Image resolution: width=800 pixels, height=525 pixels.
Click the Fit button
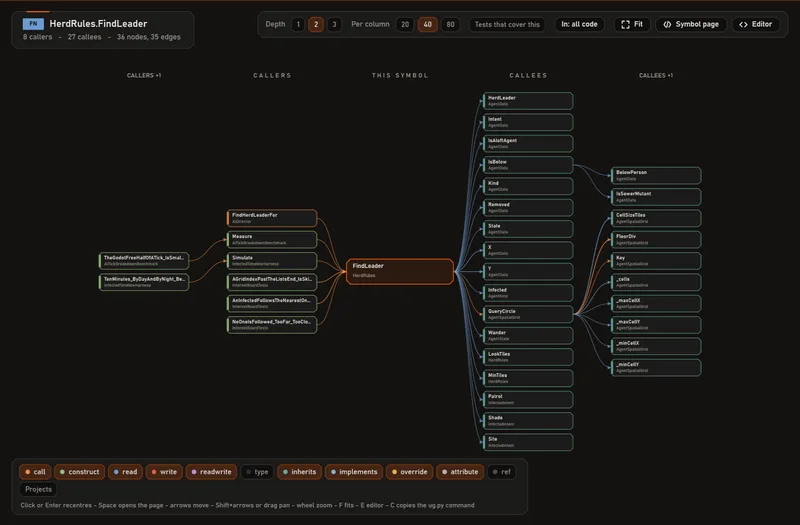click(632, 24)
